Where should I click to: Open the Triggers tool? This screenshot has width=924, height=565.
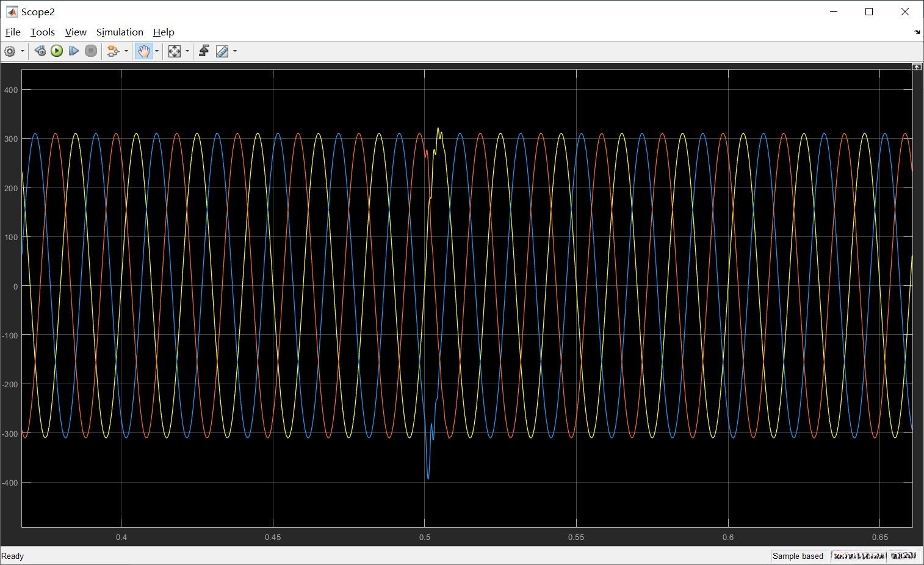coord(204,51)
